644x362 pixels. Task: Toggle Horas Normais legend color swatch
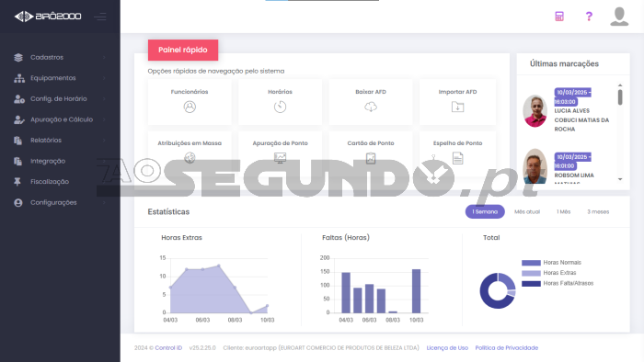[531, 263]
